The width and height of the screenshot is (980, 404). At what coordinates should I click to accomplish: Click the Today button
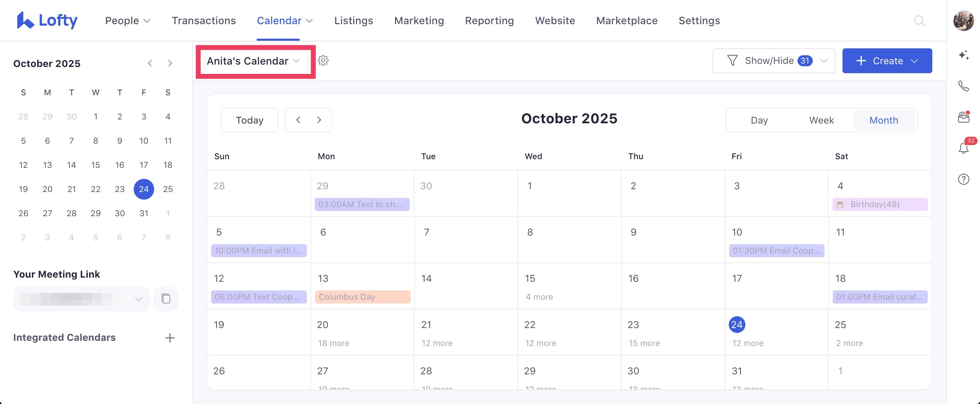click(249, 120)
